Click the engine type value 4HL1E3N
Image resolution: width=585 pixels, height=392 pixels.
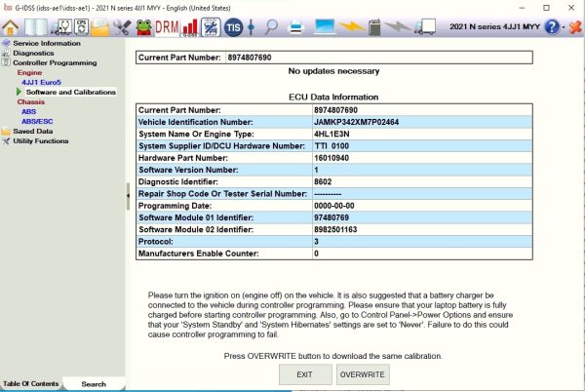(x=331, y=134)
